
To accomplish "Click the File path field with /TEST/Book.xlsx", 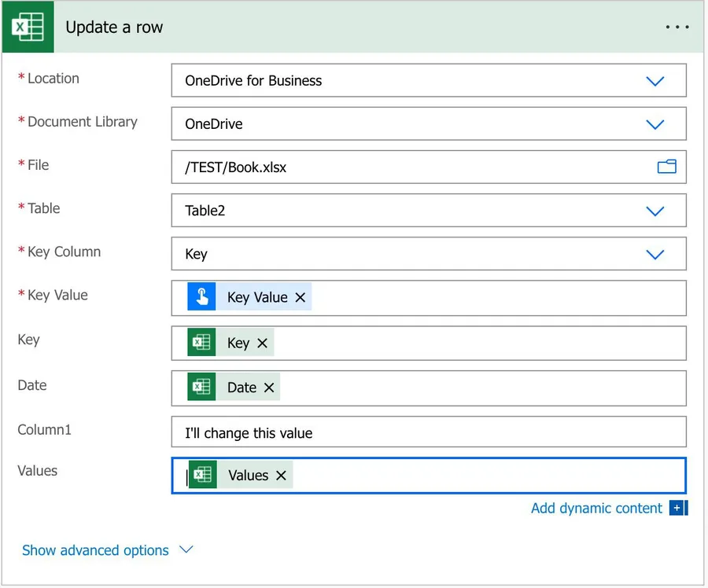I will point(409,167).
